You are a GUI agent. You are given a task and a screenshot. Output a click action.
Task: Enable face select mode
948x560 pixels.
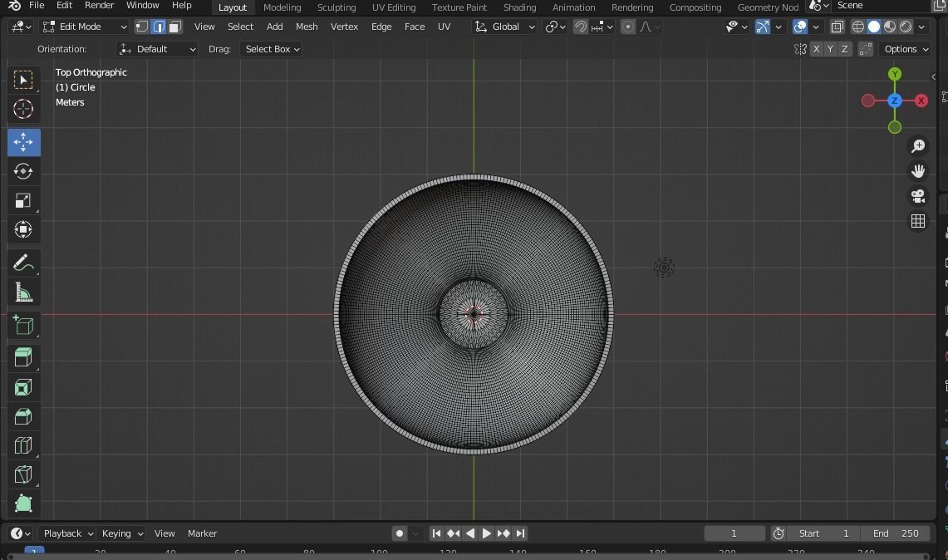pyautogui.click(x=175, y=27)
